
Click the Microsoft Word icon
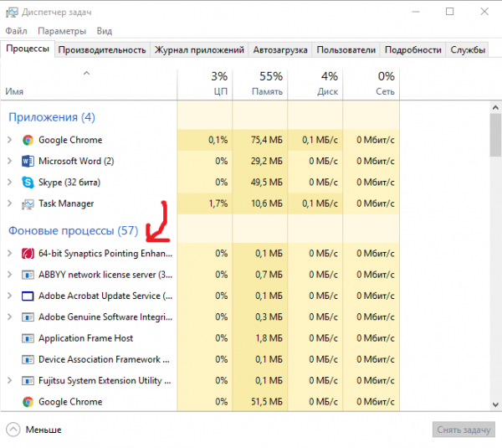28,161
